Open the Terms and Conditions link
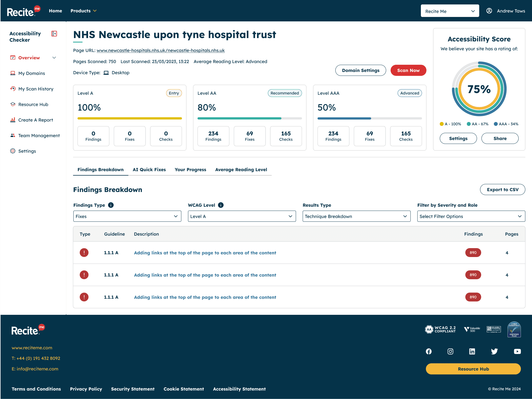This screenshot has width=532, height=399. pyautogui.click(x=36, y=389)
